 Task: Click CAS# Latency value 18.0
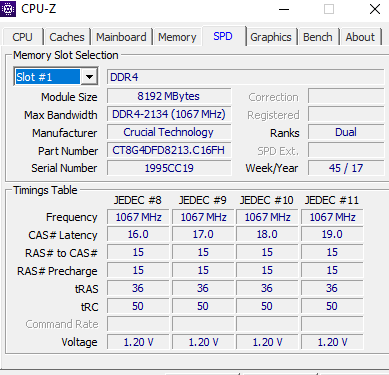coord(267,234)
